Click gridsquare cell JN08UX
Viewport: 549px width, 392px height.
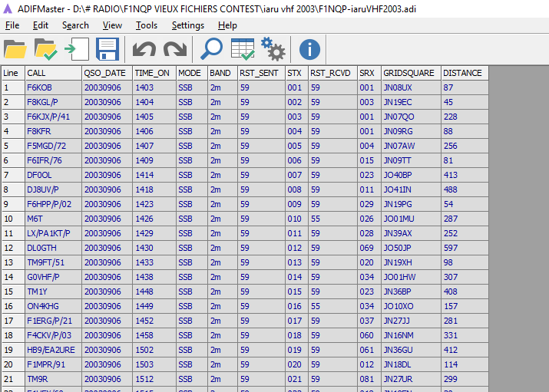coord(411,87)
